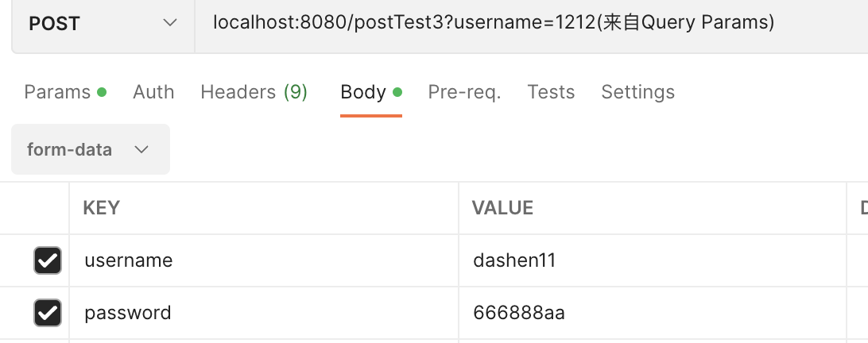Screen dimensions: 868x343
Task: Uncheck the username row checkbox
Action: (48, 260)
